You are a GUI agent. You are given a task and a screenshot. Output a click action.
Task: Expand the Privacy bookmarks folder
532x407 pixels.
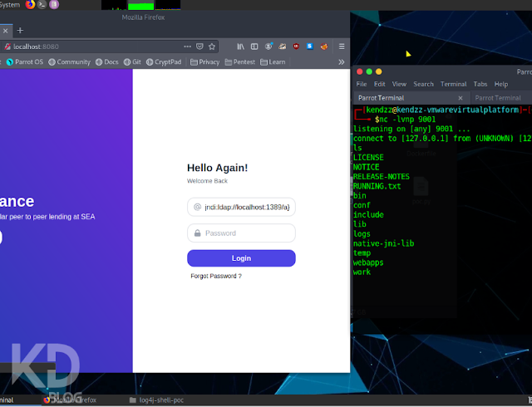pos(205,62)
